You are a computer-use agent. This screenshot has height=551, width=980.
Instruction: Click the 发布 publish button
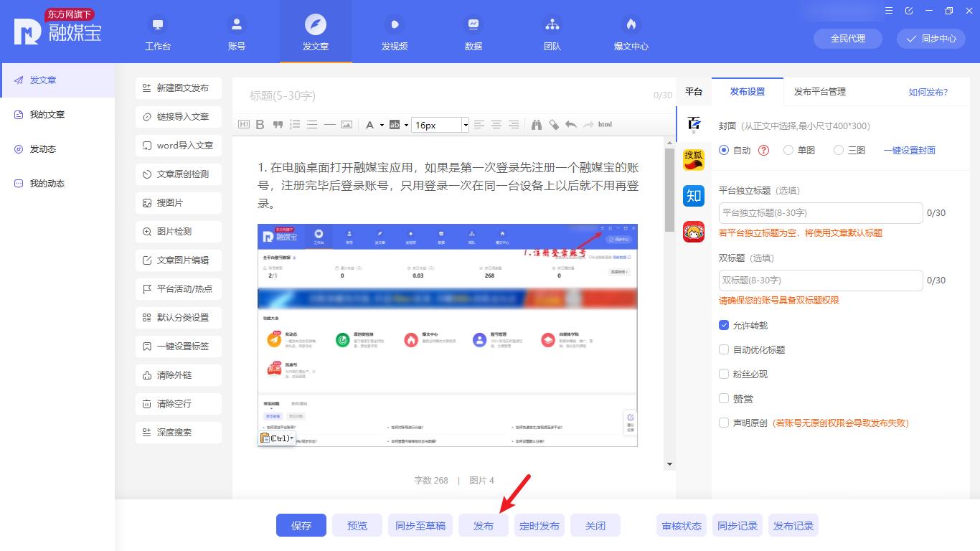[483, 525]
